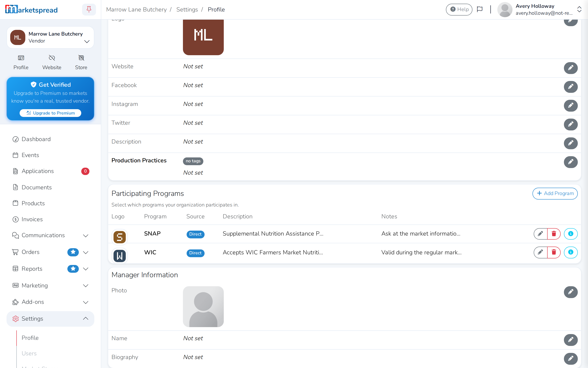Expand the Marketing menu

(x=50, y=285)
